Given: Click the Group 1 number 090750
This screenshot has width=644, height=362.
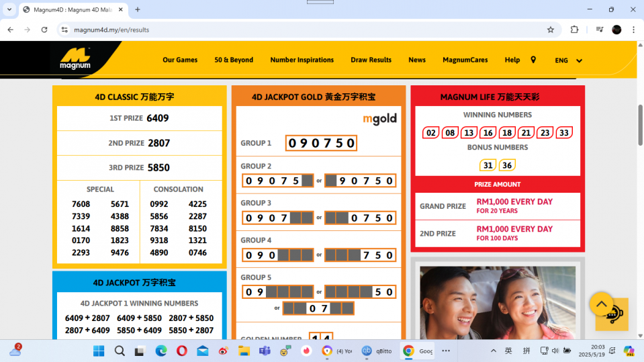Looking at the screenshot, I should point(321,143).
